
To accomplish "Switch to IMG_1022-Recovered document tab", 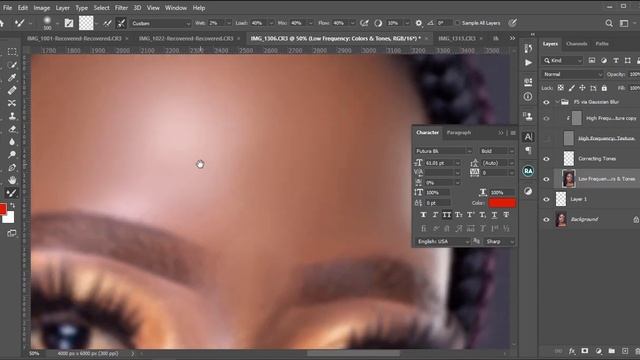I will pos(186,38).
